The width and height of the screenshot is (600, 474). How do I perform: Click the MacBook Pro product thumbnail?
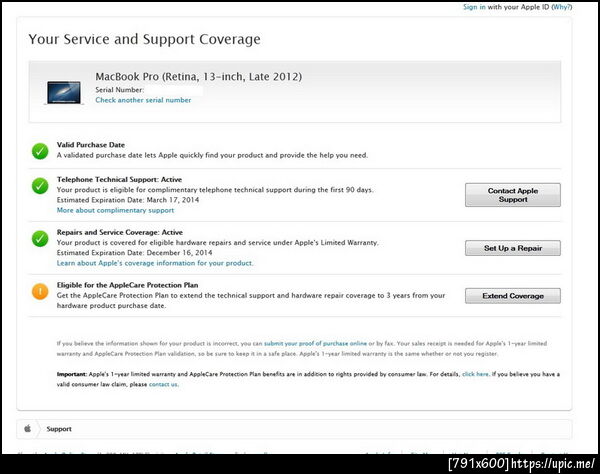(x=64, y=92)
